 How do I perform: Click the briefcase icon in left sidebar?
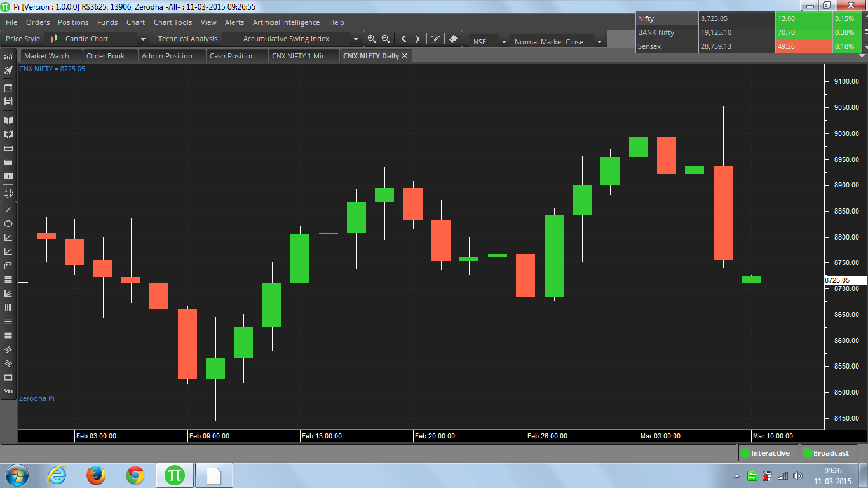pos(8,175)
